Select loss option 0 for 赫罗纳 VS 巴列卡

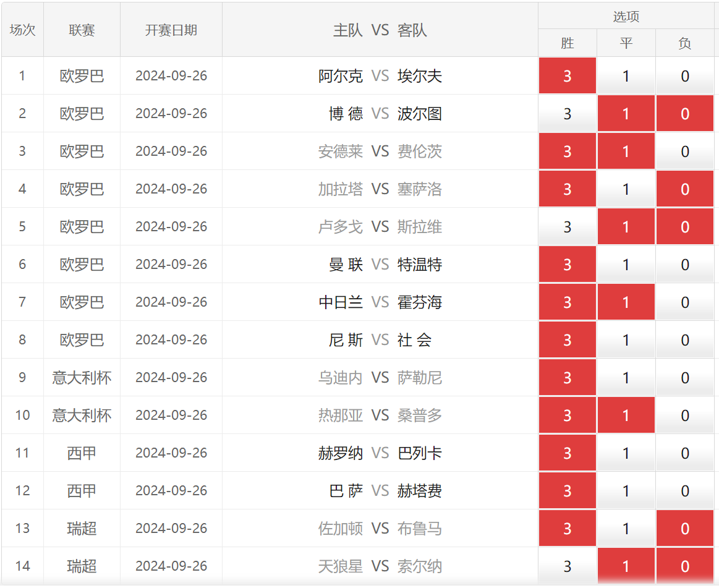(684, 453)
